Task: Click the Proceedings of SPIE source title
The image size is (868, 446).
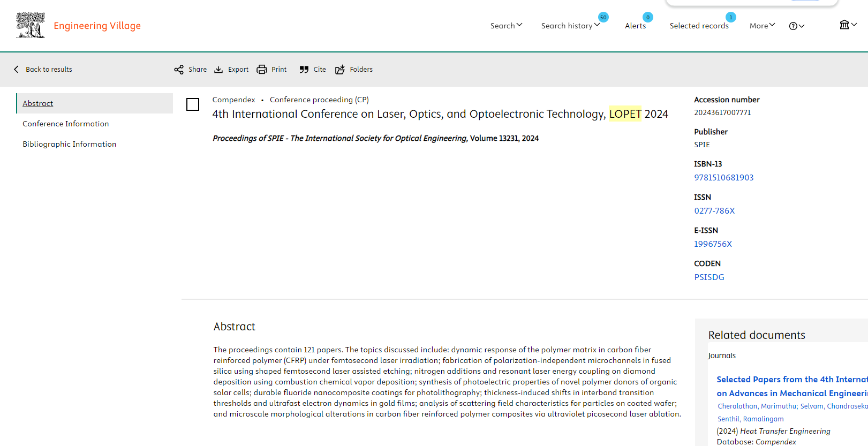Action: coord(340,138)
